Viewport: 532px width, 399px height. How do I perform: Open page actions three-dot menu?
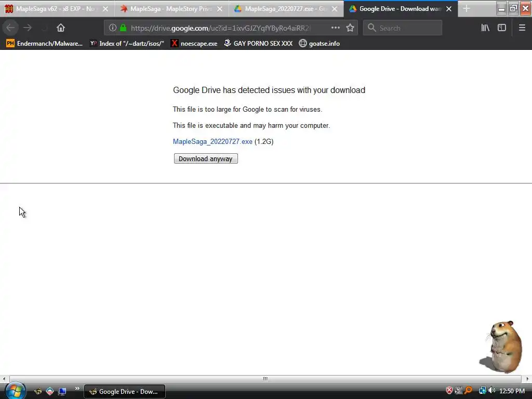click(x=335, y=28)
